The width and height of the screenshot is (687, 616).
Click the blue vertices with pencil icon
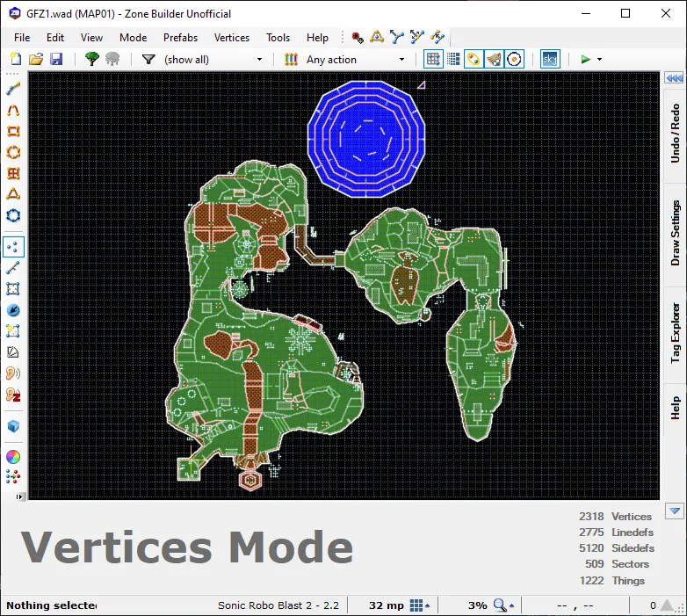[417, 37]
